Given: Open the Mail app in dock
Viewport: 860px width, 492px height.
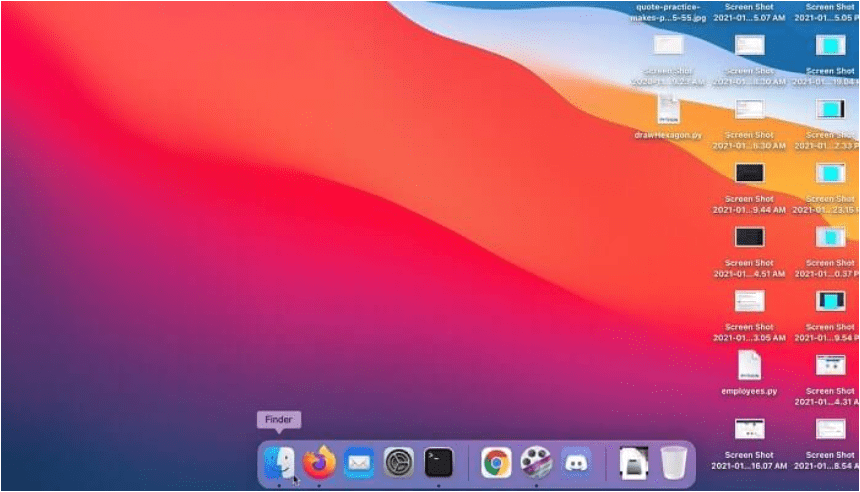Looking at the screenshot, I should pyautogui.click(x=358, y=462).
